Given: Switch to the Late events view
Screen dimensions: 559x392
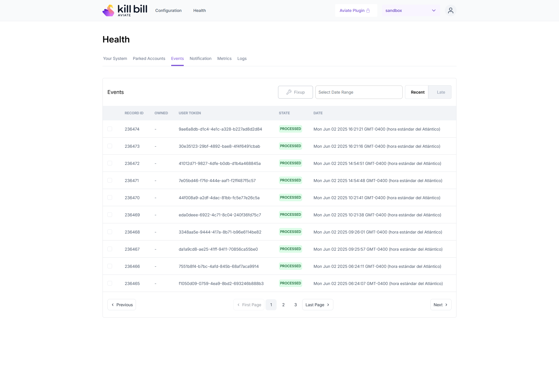Looking at the screenshot, I should [441, 92].
